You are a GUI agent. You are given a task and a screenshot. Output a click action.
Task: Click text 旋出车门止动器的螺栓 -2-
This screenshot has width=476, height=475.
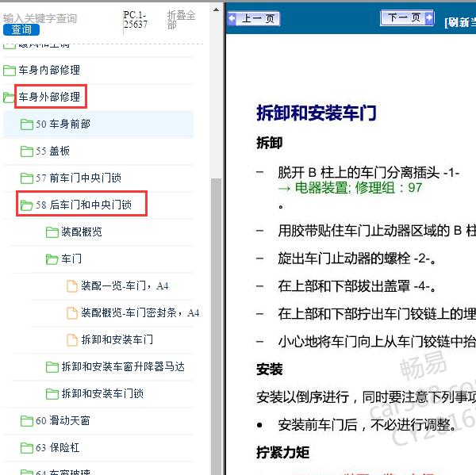(357, 259)
